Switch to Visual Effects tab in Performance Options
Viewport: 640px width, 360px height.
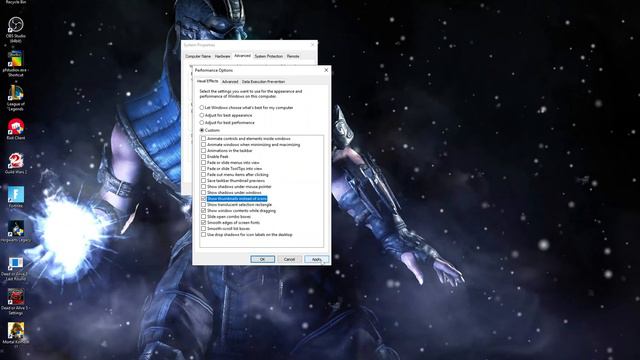pyautogui.click(x=207, y=81)
